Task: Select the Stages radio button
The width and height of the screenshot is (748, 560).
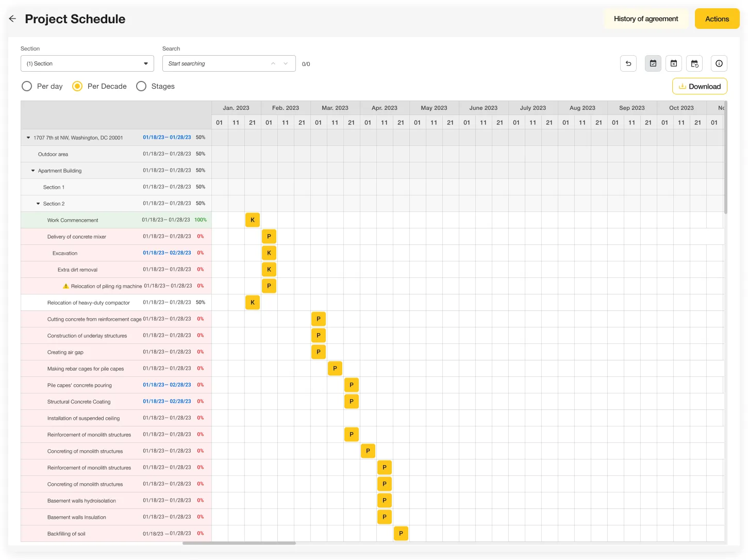Action: [141, 86]
